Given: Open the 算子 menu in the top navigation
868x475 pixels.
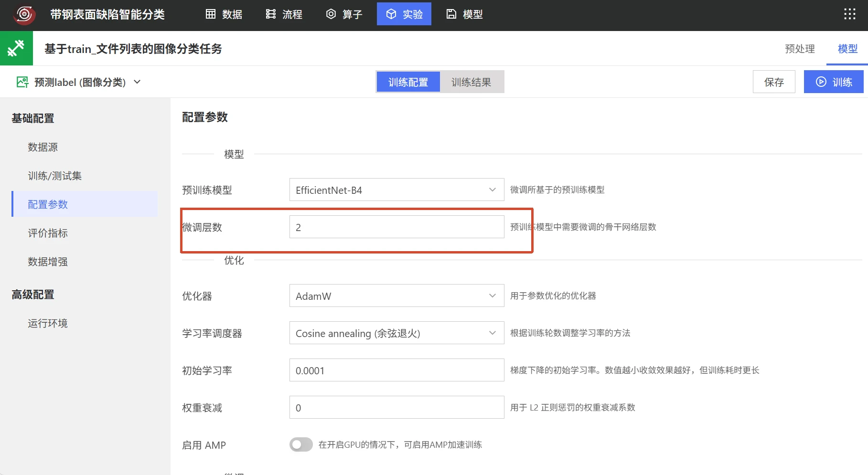Looking at the screenshot, I should click(344, 14).
